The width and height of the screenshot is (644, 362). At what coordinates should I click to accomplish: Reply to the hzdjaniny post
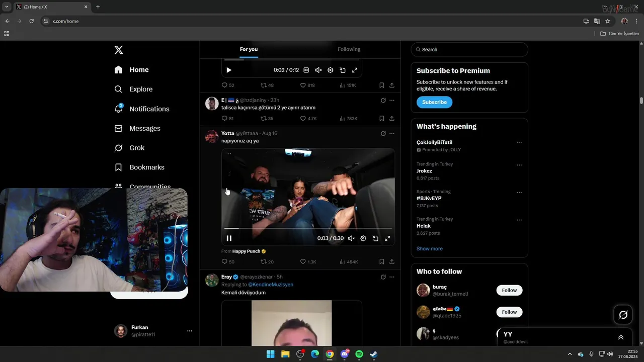[x=227, y=119]
